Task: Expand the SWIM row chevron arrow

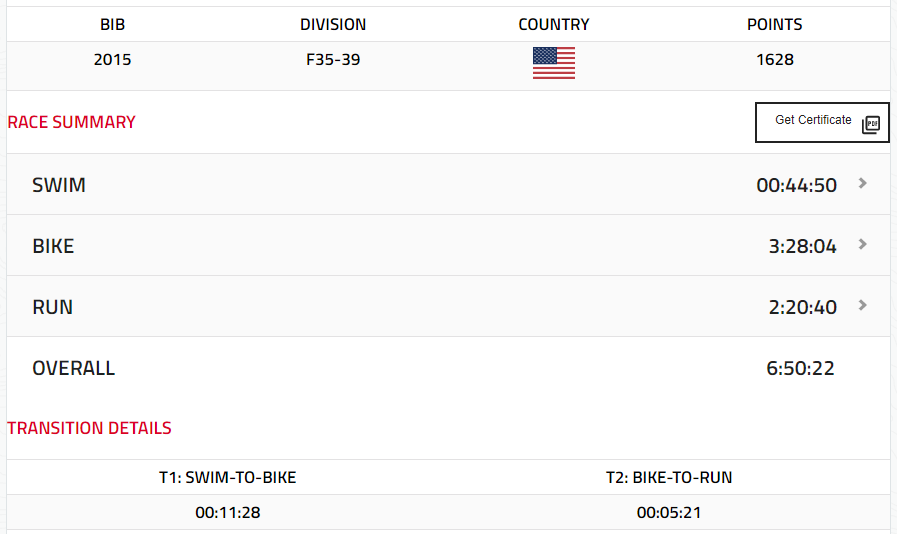Action: point(862,183)
